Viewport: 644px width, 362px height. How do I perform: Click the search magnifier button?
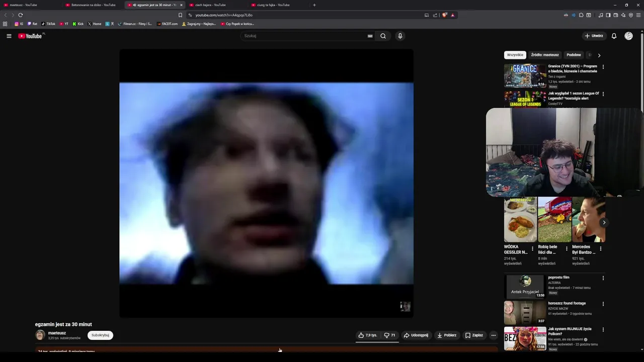click(383, 36)
